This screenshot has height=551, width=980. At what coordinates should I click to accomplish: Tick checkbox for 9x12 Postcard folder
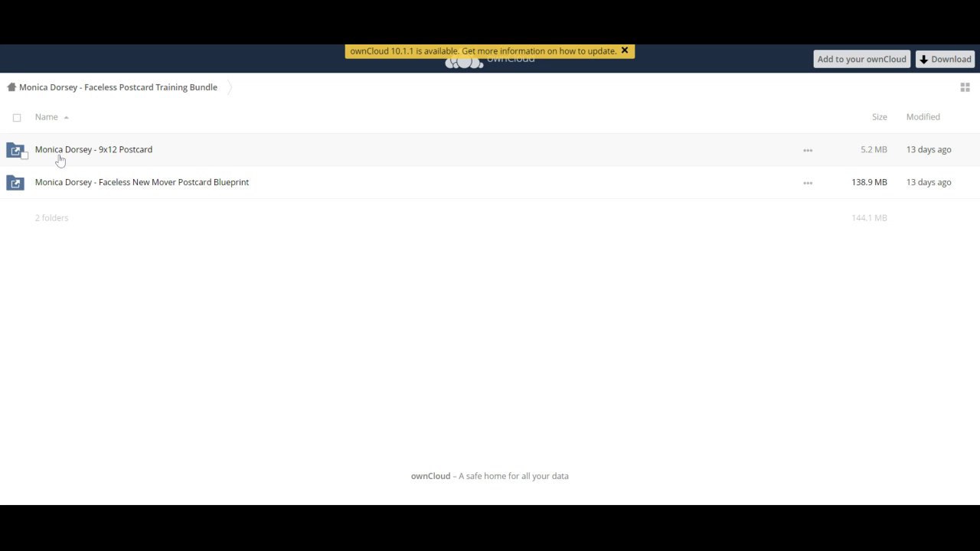(24, 156)
